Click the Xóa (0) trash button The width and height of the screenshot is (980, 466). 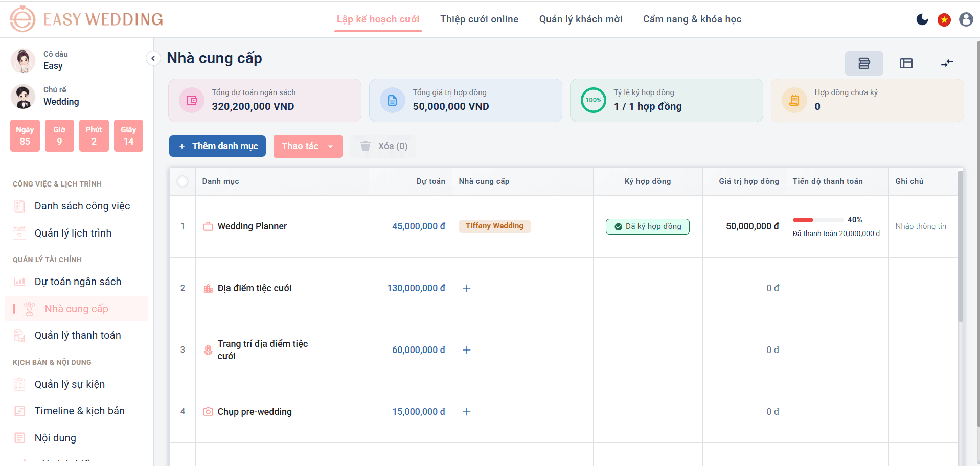[x=383, y=146]
